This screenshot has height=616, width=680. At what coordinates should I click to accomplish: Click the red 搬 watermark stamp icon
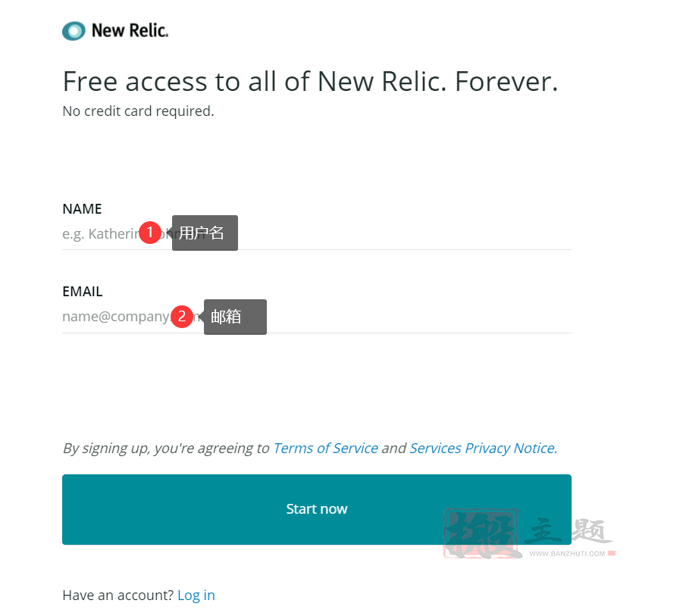point(481,533)
